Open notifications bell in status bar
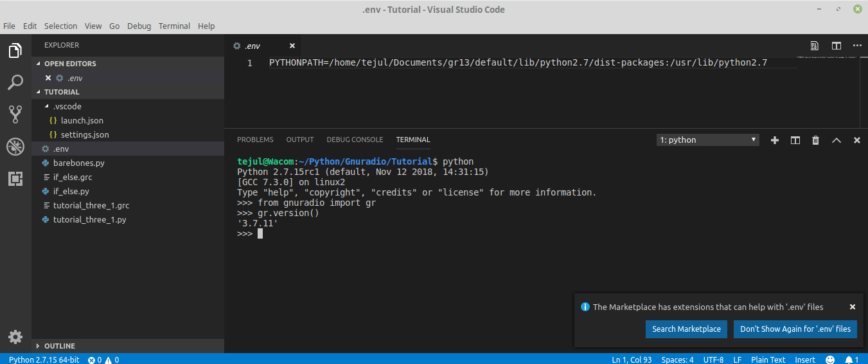Viewport: 868px width, 364px height. click(x=852, y=359)
